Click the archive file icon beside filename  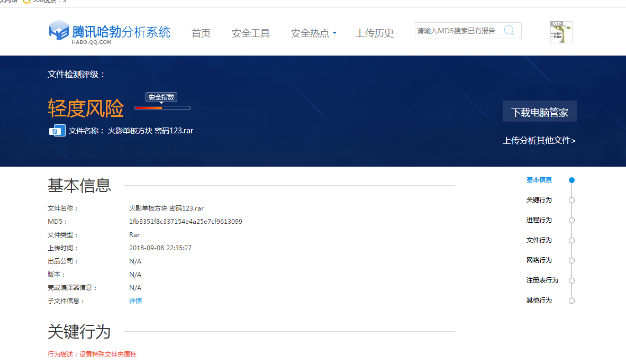pyautogui.click(x=57, y=131)
